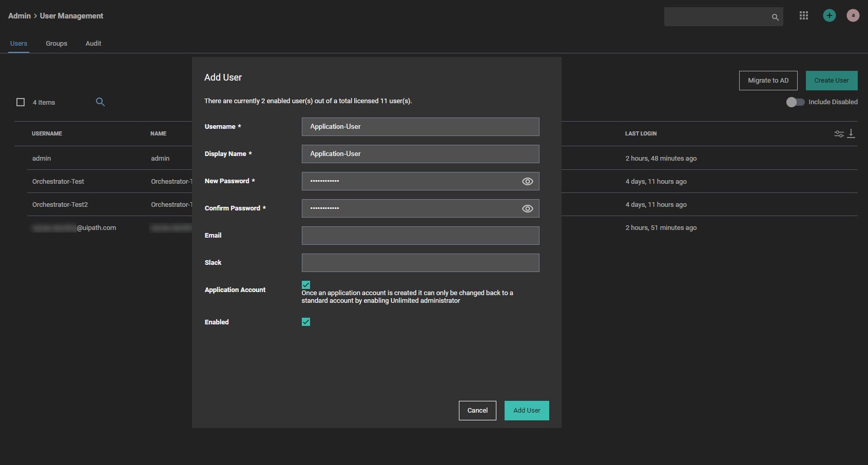Cancel the Add User dialog
This screenshot has width=868, height=465.
click(477, 411)
